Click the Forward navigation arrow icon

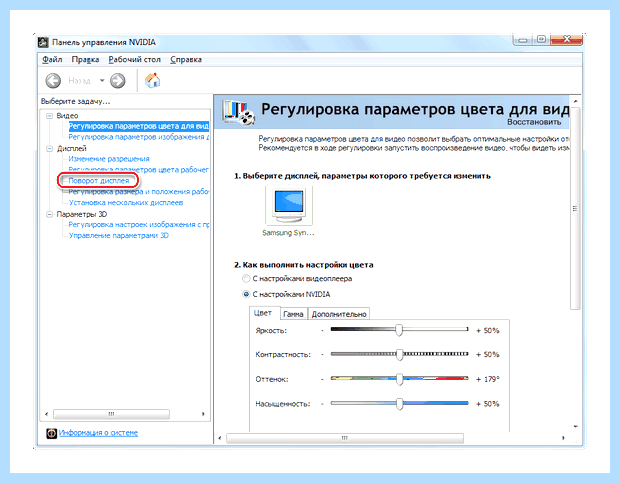coord(117,81)
